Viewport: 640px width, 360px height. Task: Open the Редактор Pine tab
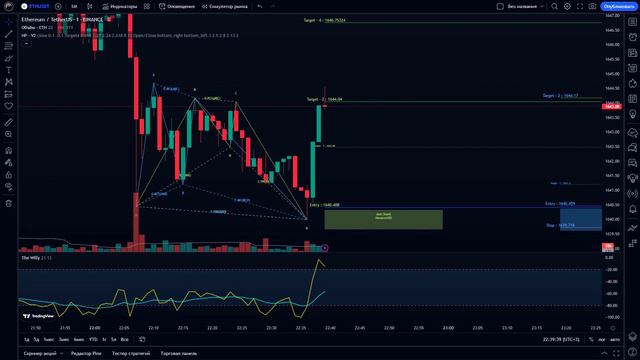click(x=86, y=353)
